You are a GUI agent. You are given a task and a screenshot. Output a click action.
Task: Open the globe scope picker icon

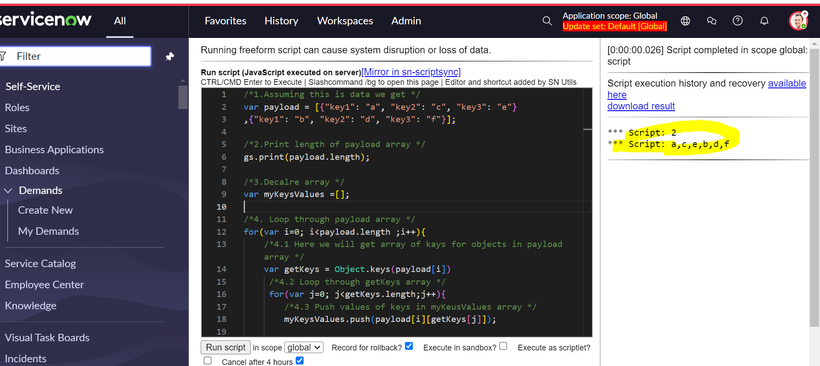pyautogui.click(x=685, y=21)
